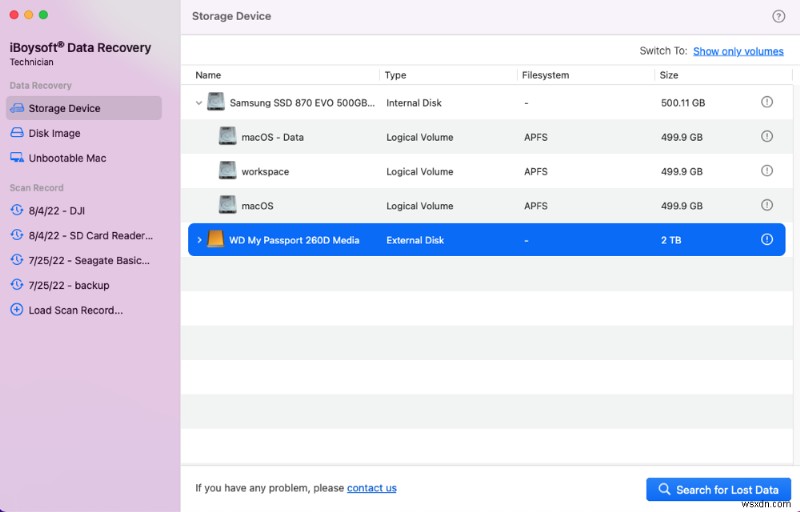Click the WD My Passport orange drive icon
Screen dimensions: 800x512
[216, 239]
